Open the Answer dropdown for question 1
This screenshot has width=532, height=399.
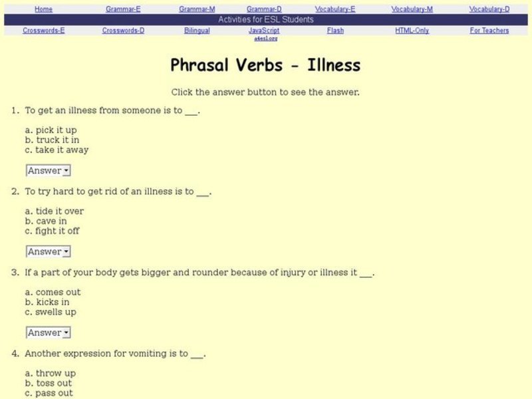point(47,170)
